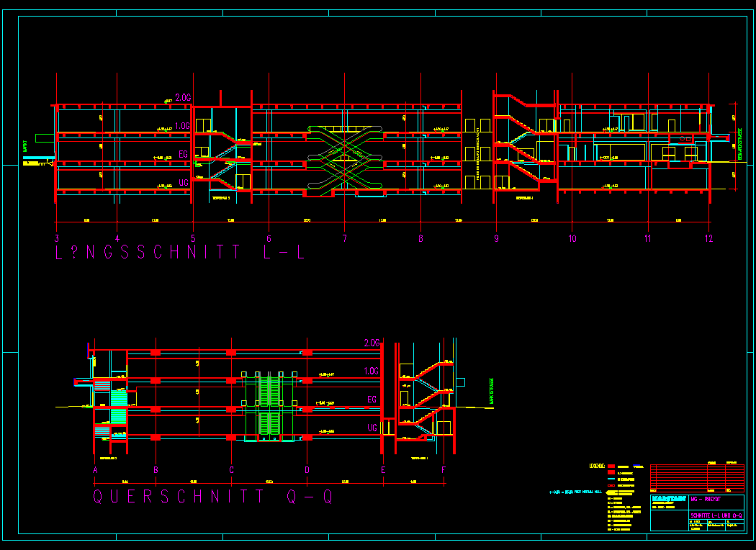Click the UG label in cross section
This screenshot has height=550, width=756.
point(372,428)
